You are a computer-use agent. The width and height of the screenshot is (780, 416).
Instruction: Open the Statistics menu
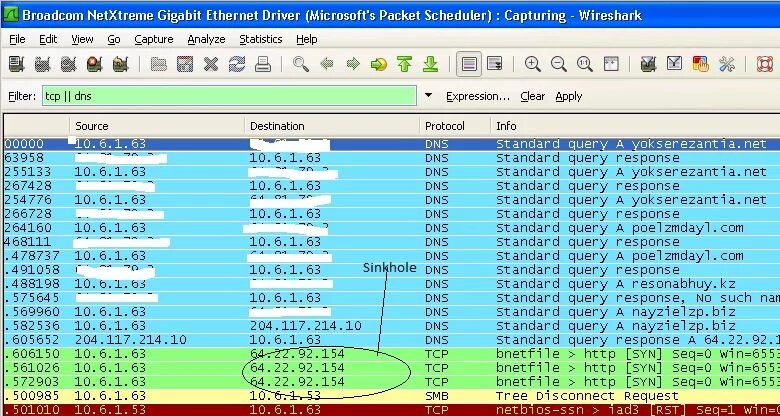pos(261,39)
